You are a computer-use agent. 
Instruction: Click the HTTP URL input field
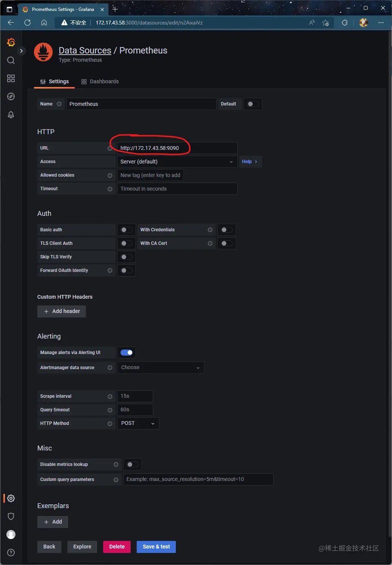(x=177, y=148)
